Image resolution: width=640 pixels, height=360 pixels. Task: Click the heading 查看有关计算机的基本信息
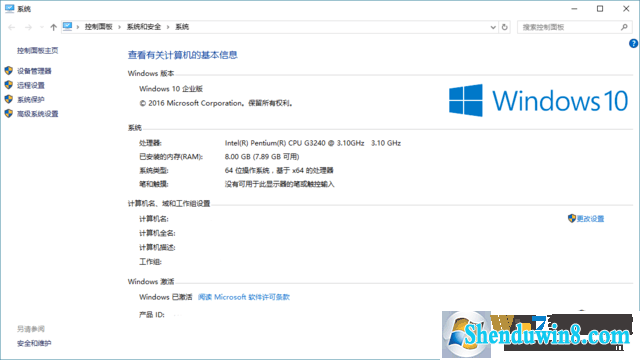pyautogui.click(x=183, y=55)
